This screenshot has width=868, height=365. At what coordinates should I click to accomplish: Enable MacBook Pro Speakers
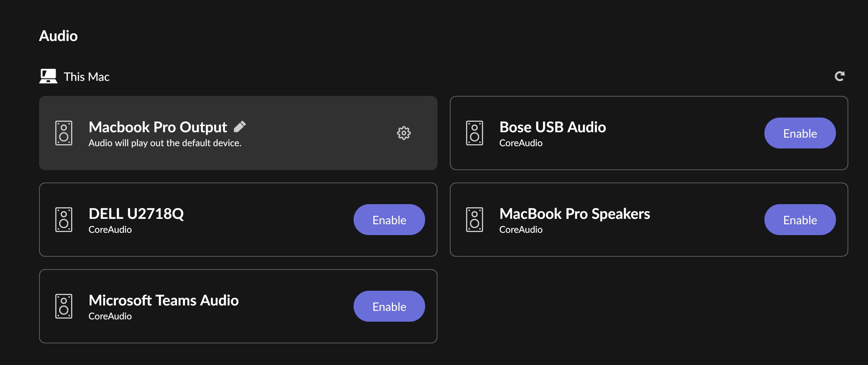[x=800, y=220]
